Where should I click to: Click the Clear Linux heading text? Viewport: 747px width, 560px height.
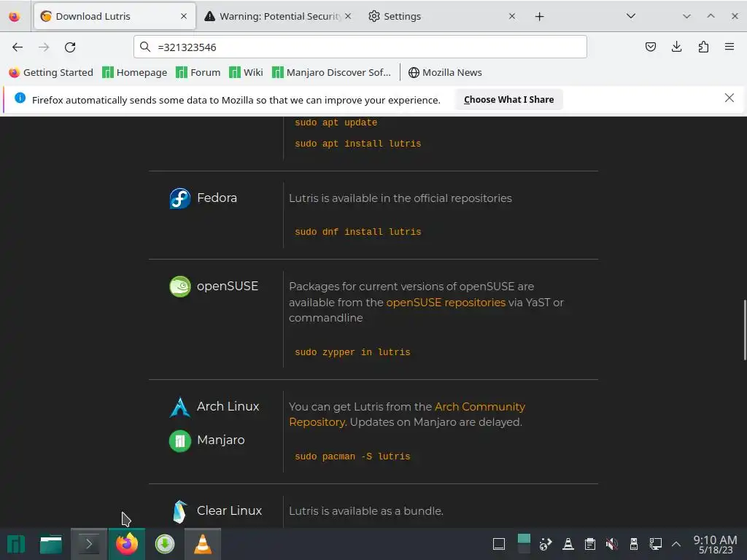(229, 510)
